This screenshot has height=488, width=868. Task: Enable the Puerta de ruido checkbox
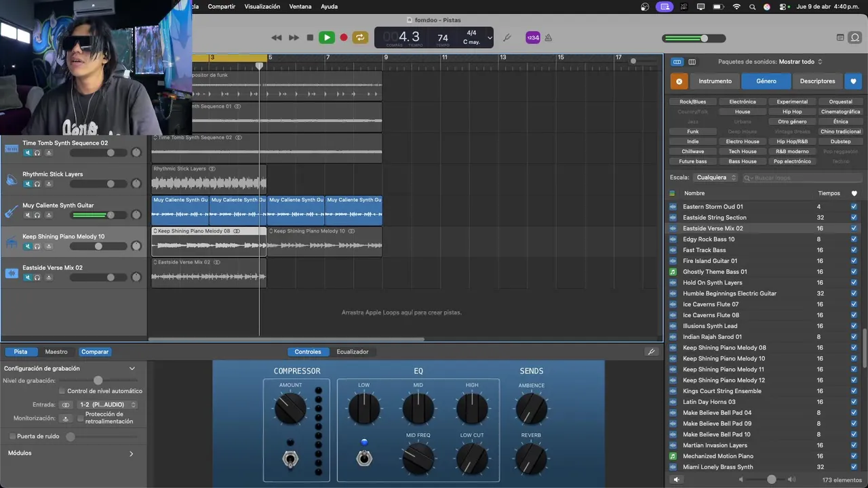12,436
